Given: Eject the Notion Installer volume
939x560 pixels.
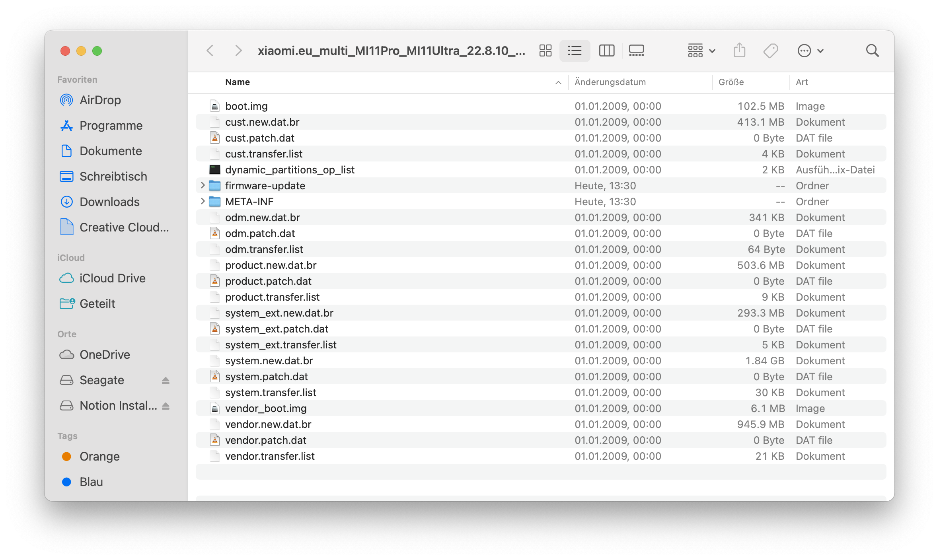Looking at the screenshot, I should click(166, 406).
